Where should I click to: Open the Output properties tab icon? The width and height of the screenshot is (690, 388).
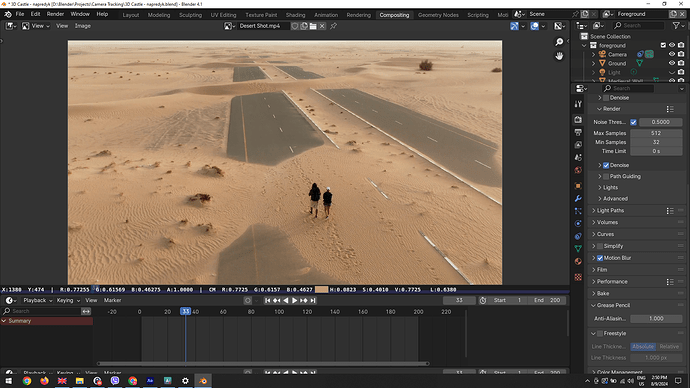coord(578,132)
